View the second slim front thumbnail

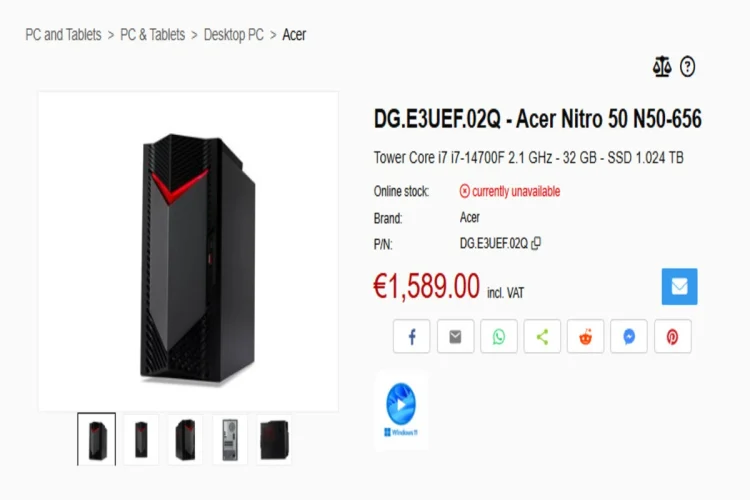click(141, 440)
